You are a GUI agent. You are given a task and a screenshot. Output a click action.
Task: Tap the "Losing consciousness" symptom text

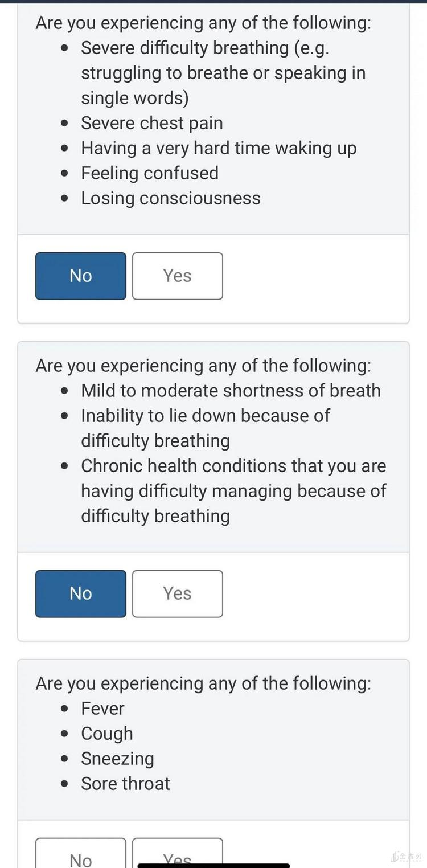[x=170, y=198]
